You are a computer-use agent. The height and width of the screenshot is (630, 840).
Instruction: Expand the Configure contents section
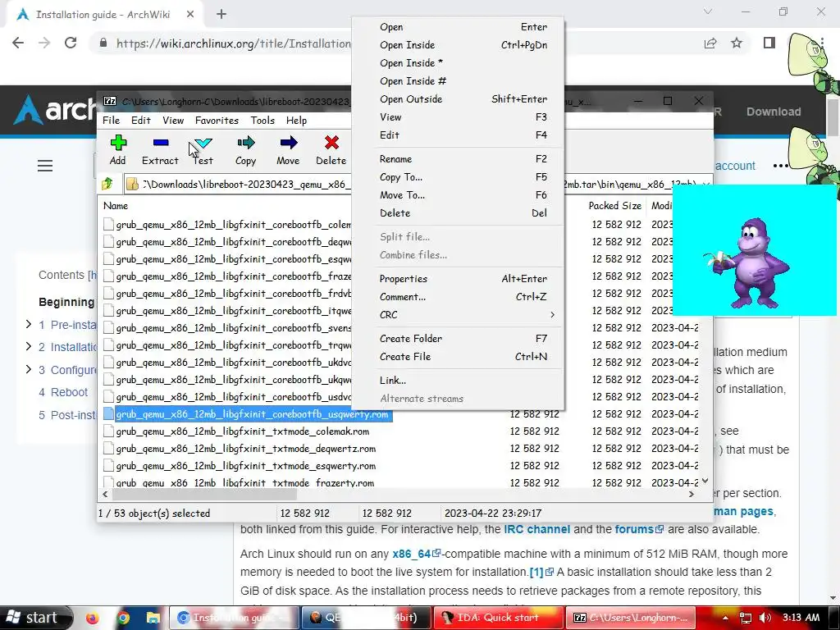coord(29,369)
